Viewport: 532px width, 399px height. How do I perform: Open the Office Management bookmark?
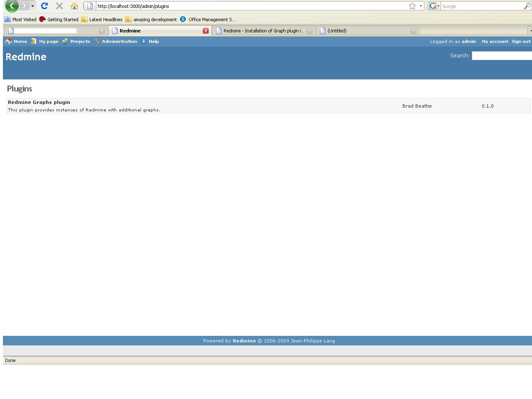coord(208,20)
